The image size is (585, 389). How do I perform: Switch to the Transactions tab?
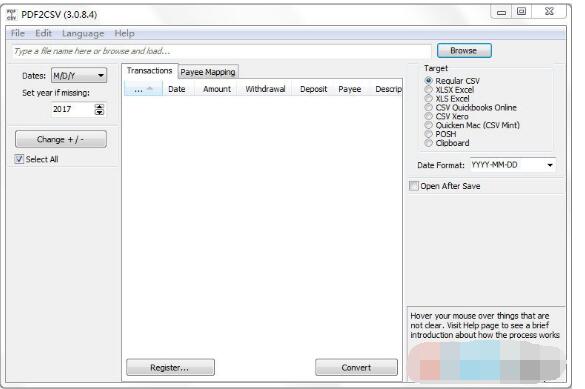[x=149, y=70]
